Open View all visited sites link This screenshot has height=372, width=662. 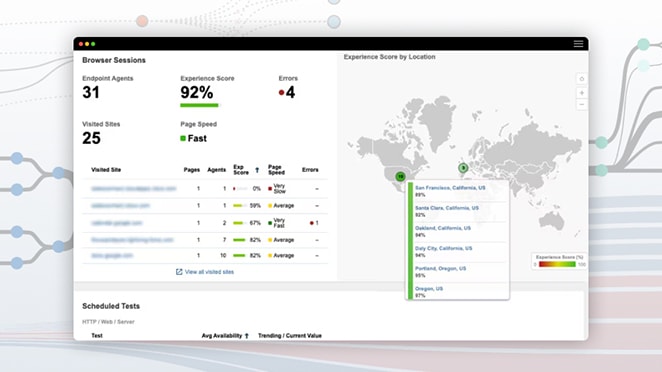[209, 272]
